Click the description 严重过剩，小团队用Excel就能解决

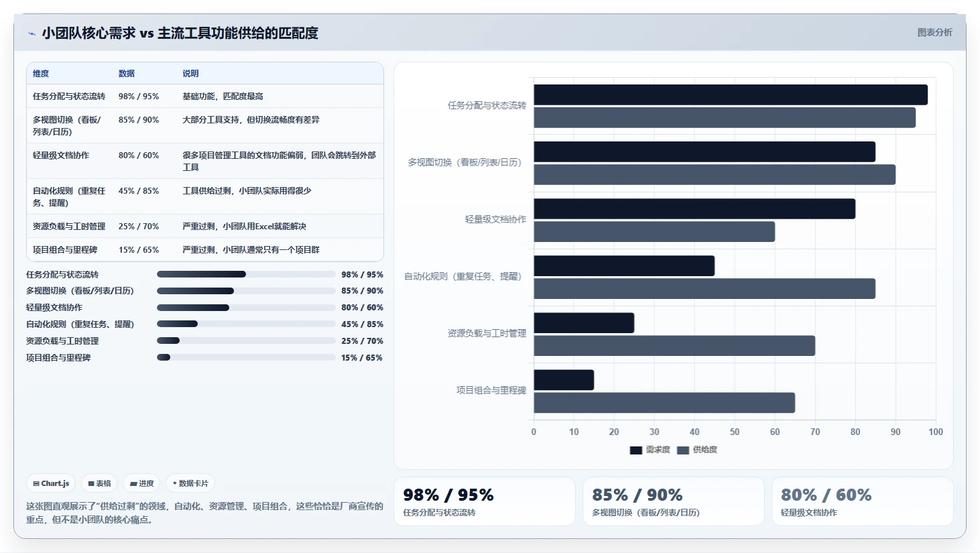244,227
